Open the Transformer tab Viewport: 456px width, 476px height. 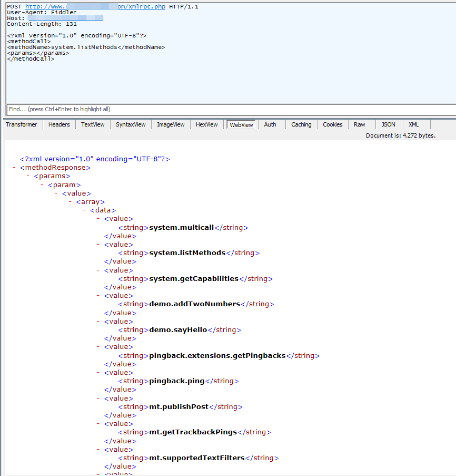[22, 124]
